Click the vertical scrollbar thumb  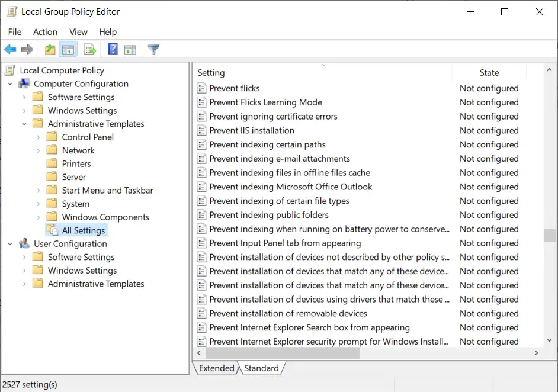[x=550, y=235]
